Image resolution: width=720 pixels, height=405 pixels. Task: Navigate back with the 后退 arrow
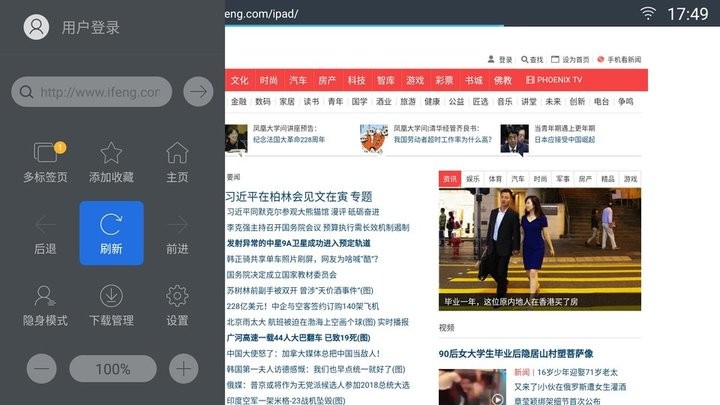[45, 226]
